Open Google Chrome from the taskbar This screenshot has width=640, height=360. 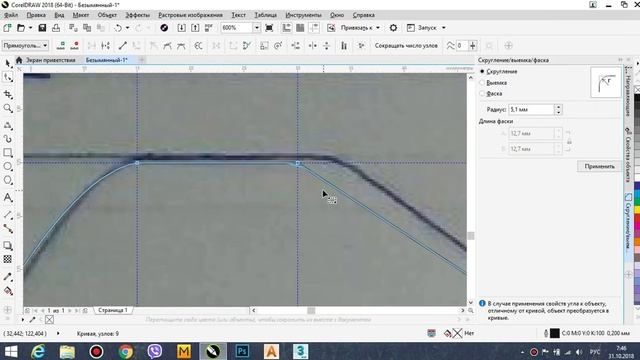click(126, 351)
